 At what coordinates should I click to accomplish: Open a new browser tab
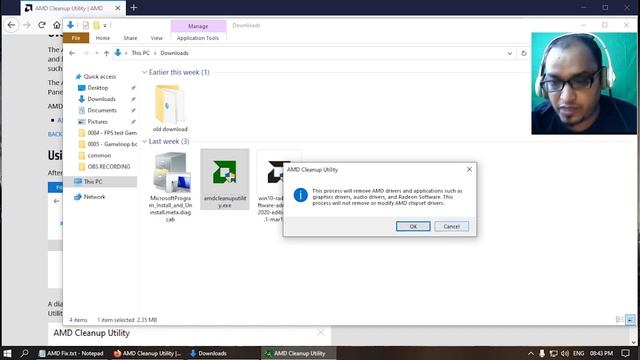133,8
